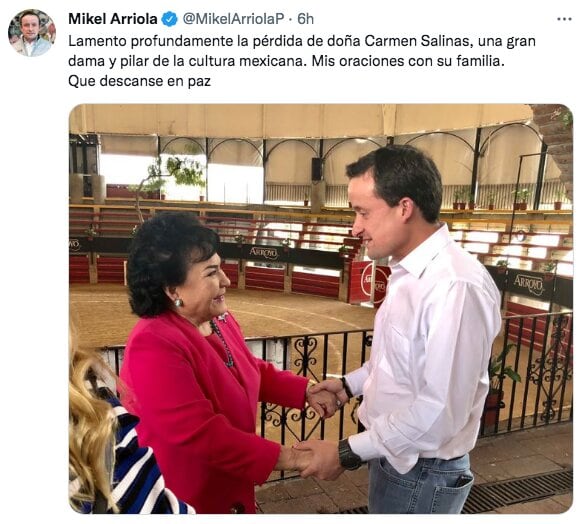Viewport: 586px width, 524px height.
Task: Click the blue verified badge
Action: [169, 19]
